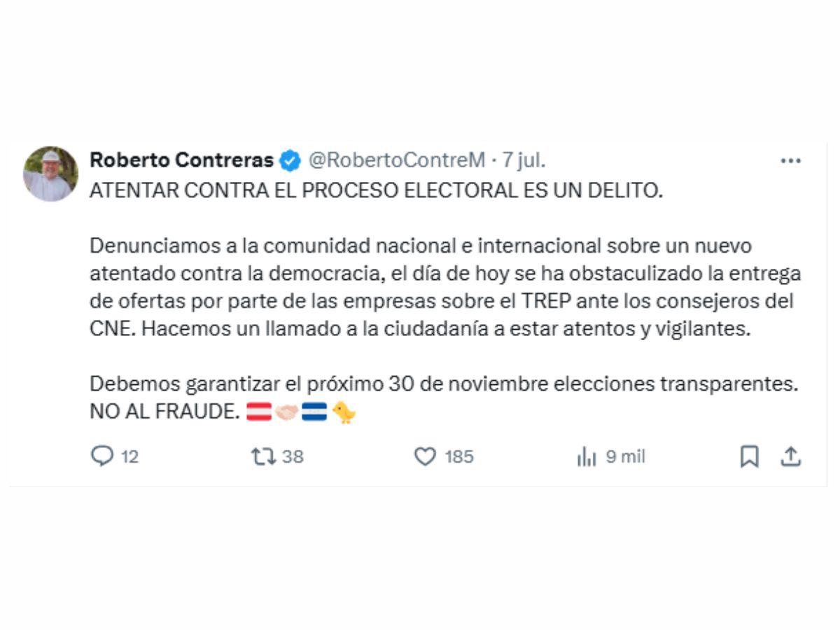This screenshot has width=840, height=630.
Task: Open the @RobertoContreM handle link
Action: pyautogui.click(x=396, y=160)
